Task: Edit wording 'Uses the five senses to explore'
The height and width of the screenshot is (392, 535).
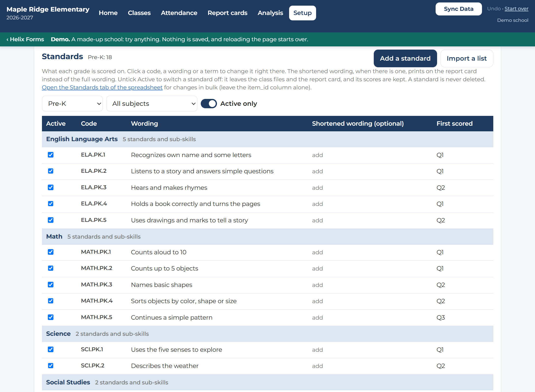Action: 176,350
